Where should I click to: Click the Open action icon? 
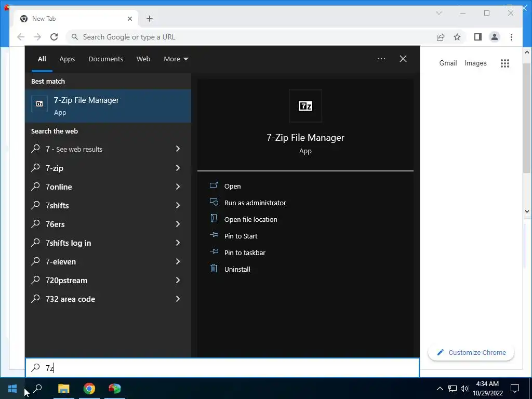(214, 185)
